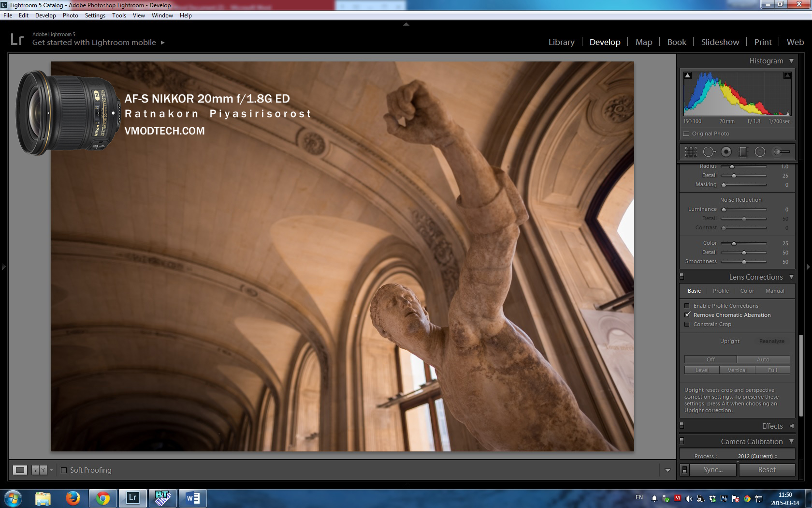The image size is (812, 508).
Task: Open the Settings menu
Action: click(95, 15)
